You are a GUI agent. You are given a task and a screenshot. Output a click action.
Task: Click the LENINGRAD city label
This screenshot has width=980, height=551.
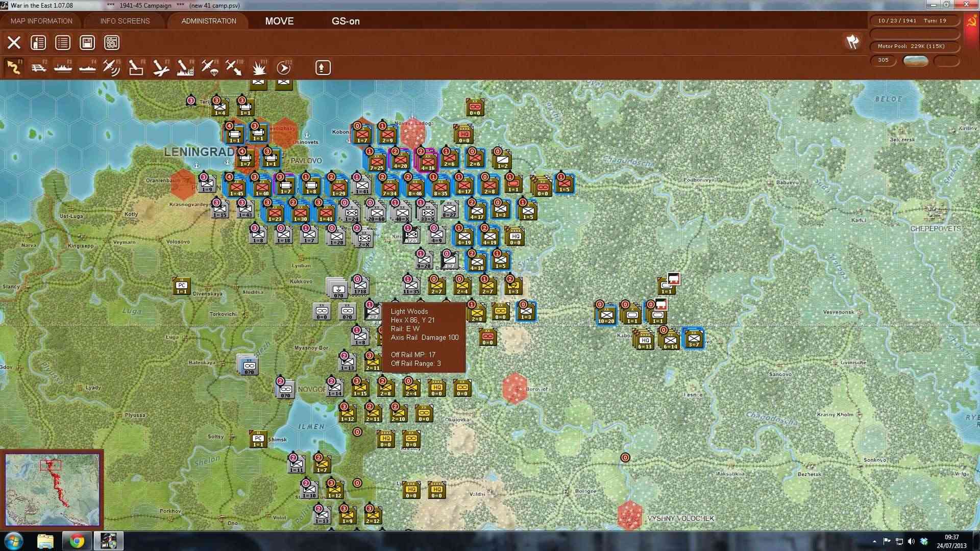point(199,152)
